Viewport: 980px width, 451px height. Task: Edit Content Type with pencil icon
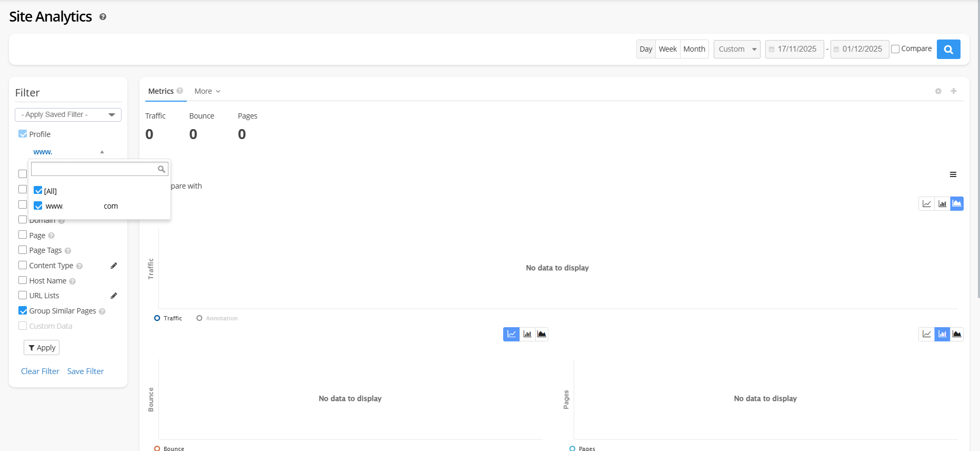(114, 266)
